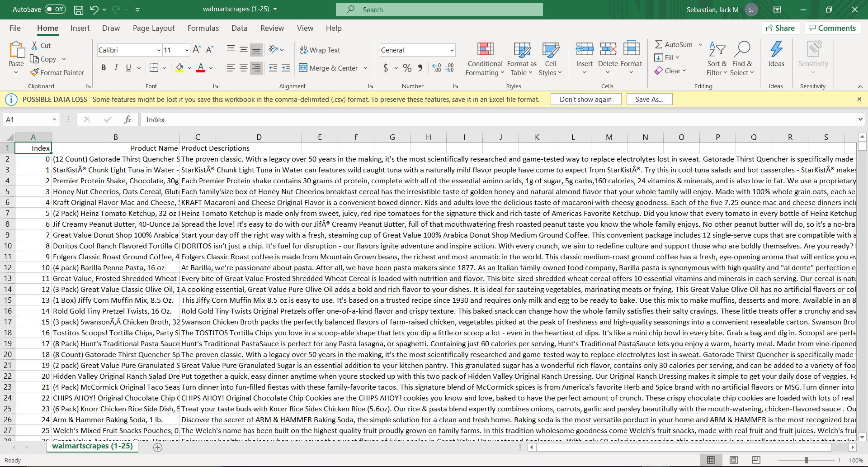Apply Comma Style number format
The height and width of the screenshot is (467, 868).
[420, 68]
